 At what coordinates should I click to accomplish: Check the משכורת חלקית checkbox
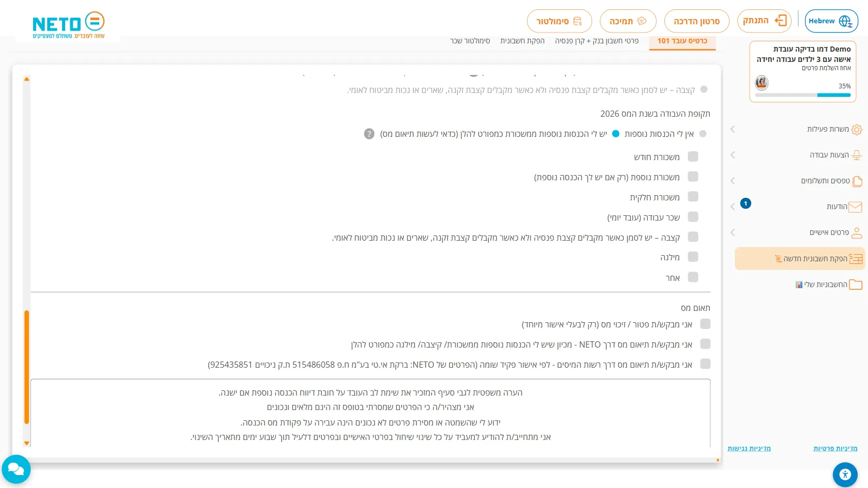click(693, 197)
